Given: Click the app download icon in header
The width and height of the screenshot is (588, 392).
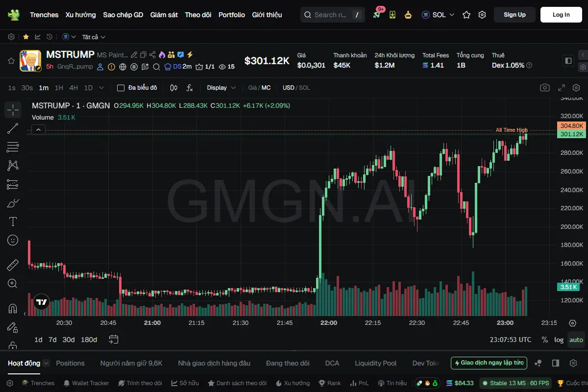Looking at the screenshot, I should click(x=392, y=15).
